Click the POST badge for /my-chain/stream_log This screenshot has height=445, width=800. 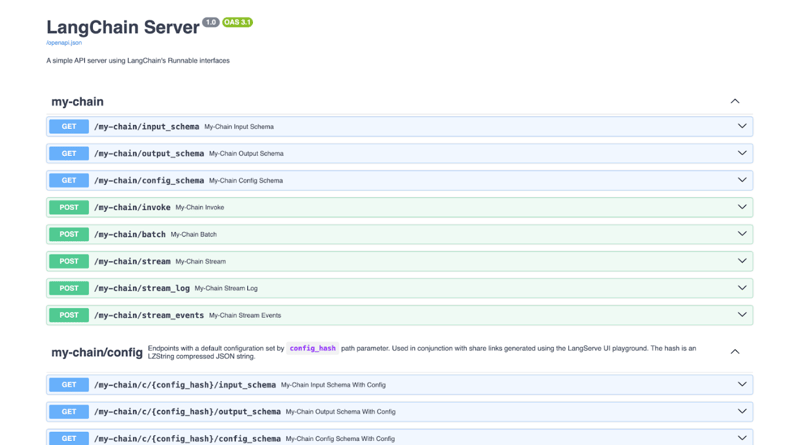tap(69, 289)
